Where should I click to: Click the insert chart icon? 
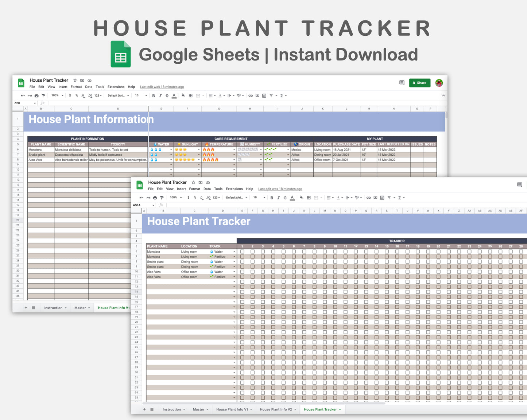tap(382, 197)
